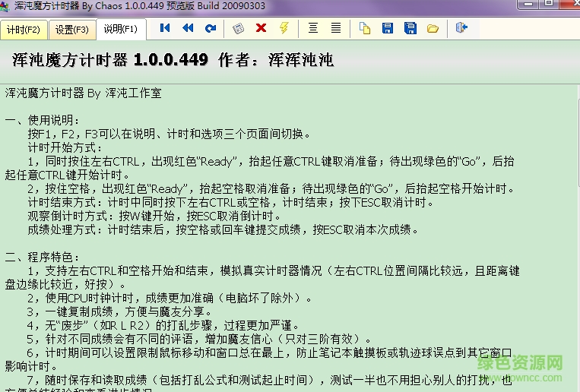580x392 pixels.
Task: Click the line 2，使用CPU时钟计时
Action: (x=170, y=298)
